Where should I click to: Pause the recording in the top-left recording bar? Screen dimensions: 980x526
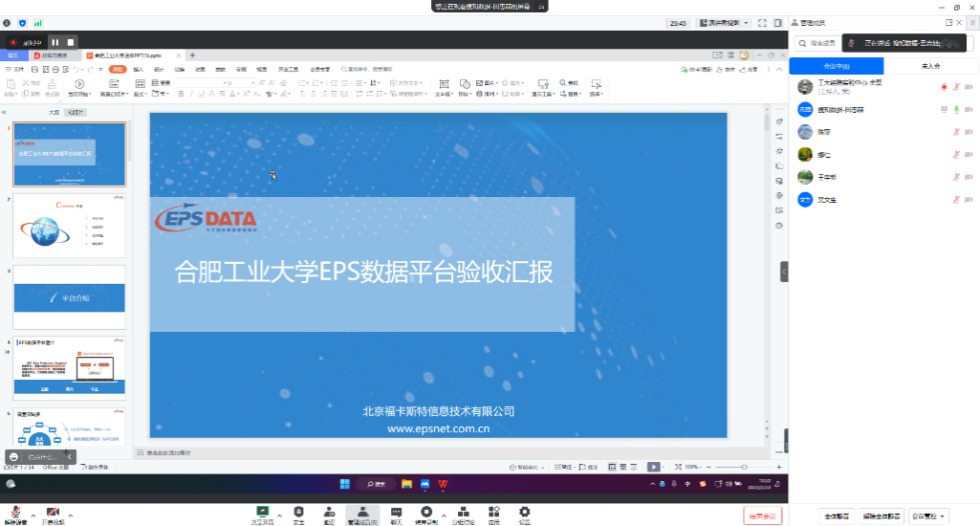(55, 42)
